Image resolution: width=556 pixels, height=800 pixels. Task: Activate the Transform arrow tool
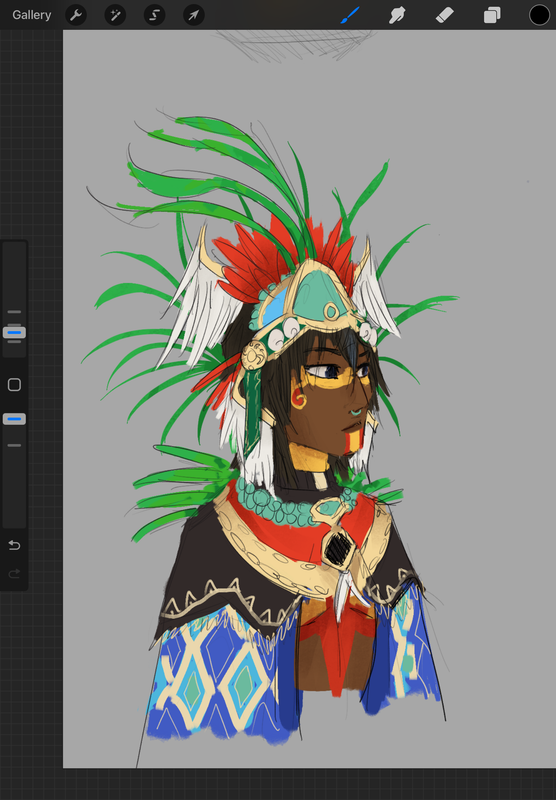[x=194, y=15]
